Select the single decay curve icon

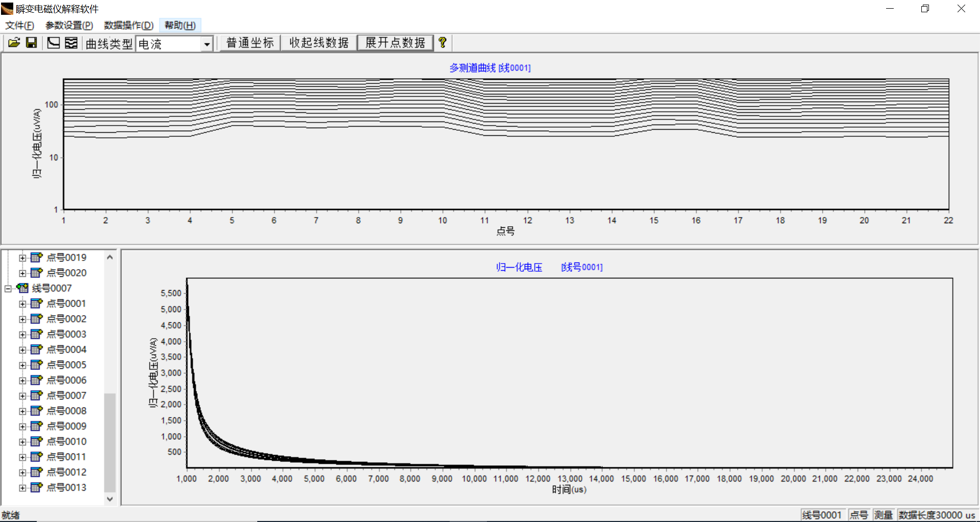tap(53, 43)
